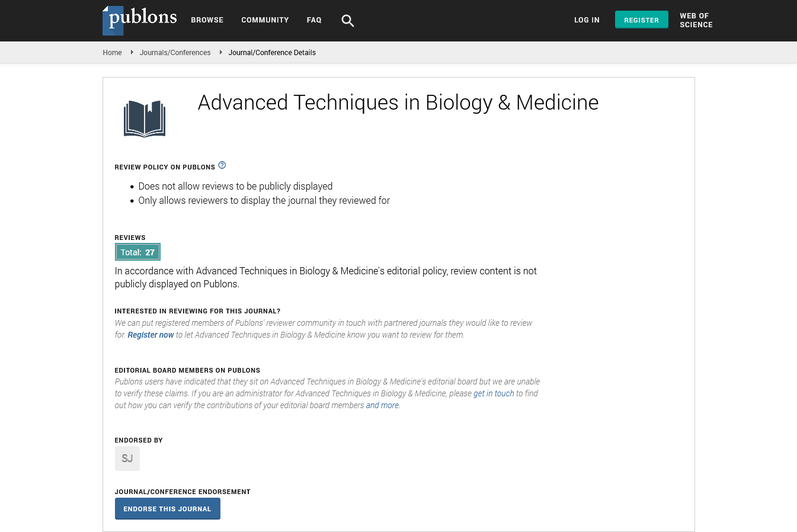Go to Home breadcrumb
This screenshot has height=532, width=797.
112,53
